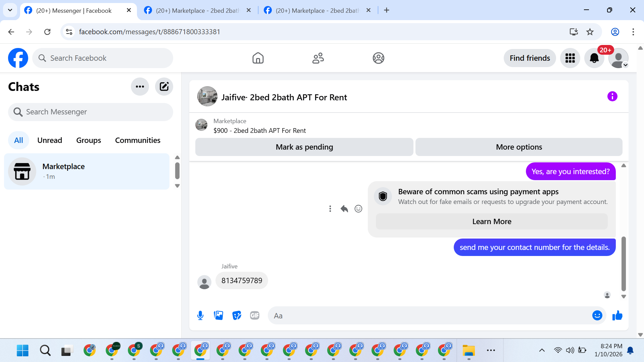React to message with emoji icon

358,209
